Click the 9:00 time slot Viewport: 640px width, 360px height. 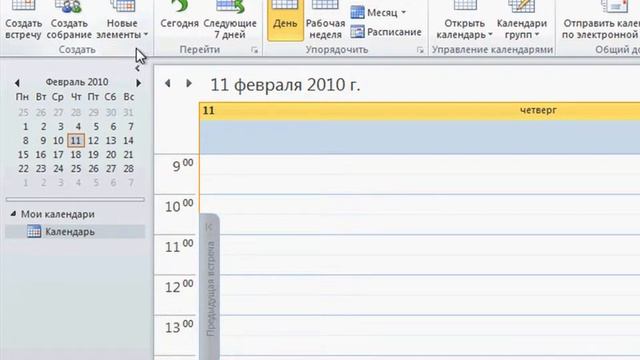pos(420,174)
